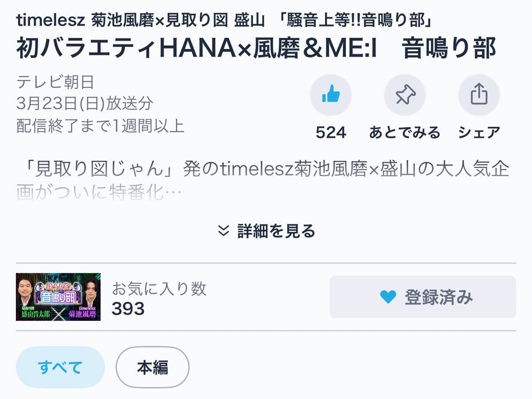Tap the 3月23日(日)放送分 broadcast date

[85, 104]
